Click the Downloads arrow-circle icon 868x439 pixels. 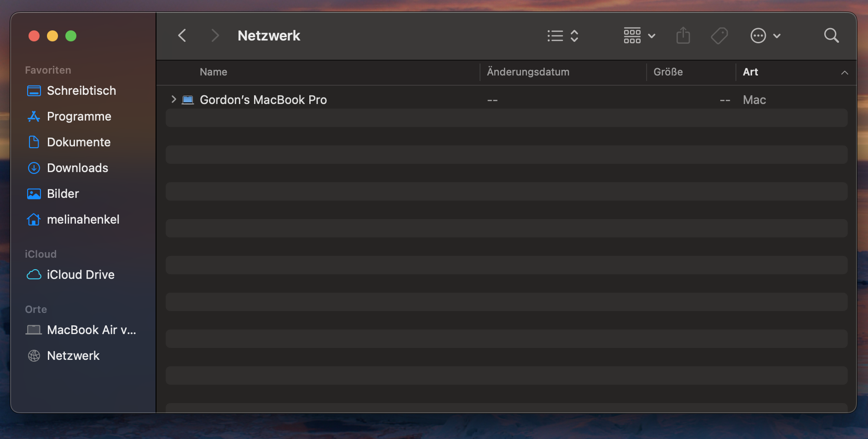(x=34, y=168)
